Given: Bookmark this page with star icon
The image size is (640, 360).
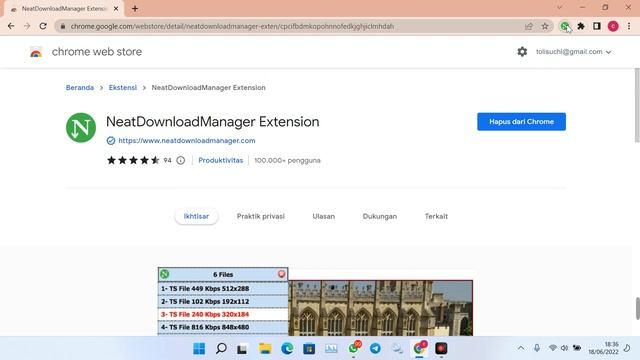Looking at the screenshot, I should [x=545, y=26].
